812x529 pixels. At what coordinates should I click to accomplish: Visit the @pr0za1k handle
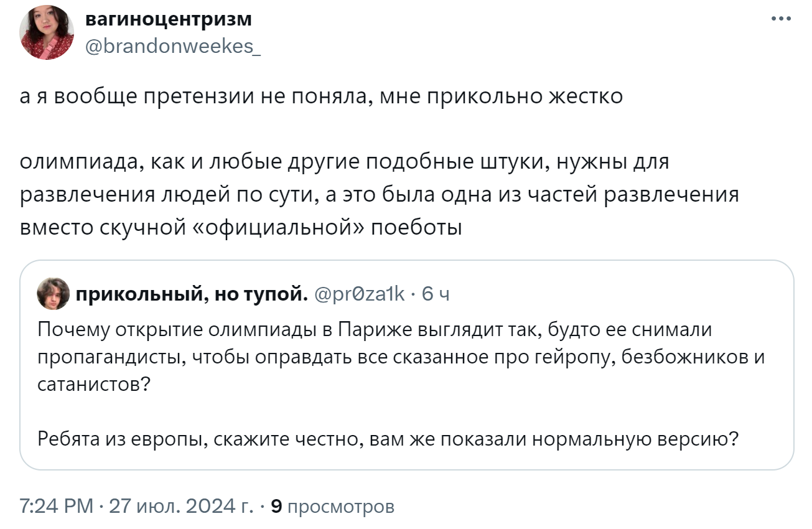(x=360, y=294)
